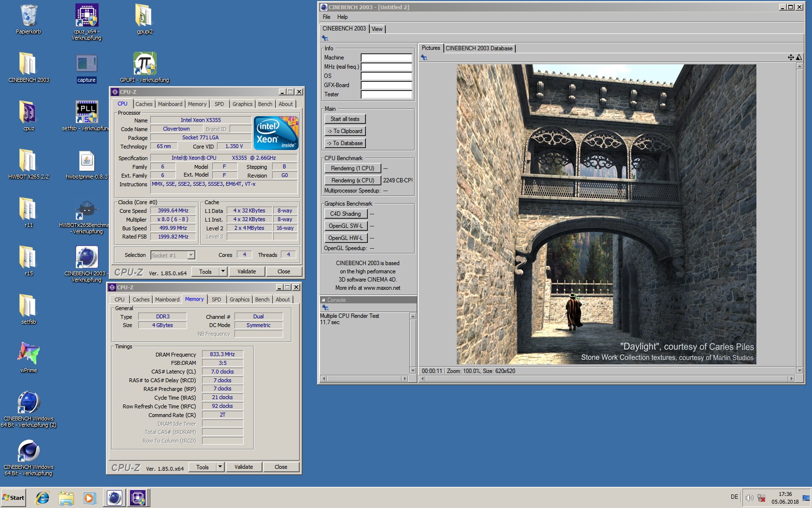Expand the Tools dropdown arrow in the lower CPU-Z window
812x508 pixels.
click(x=220, y=467)
